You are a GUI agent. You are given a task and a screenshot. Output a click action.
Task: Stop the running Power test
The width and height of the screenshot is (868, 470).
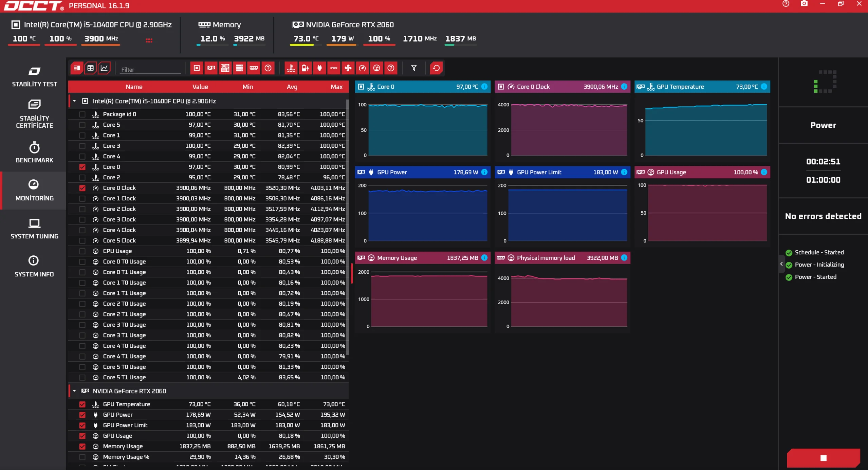tap(823, 458)
